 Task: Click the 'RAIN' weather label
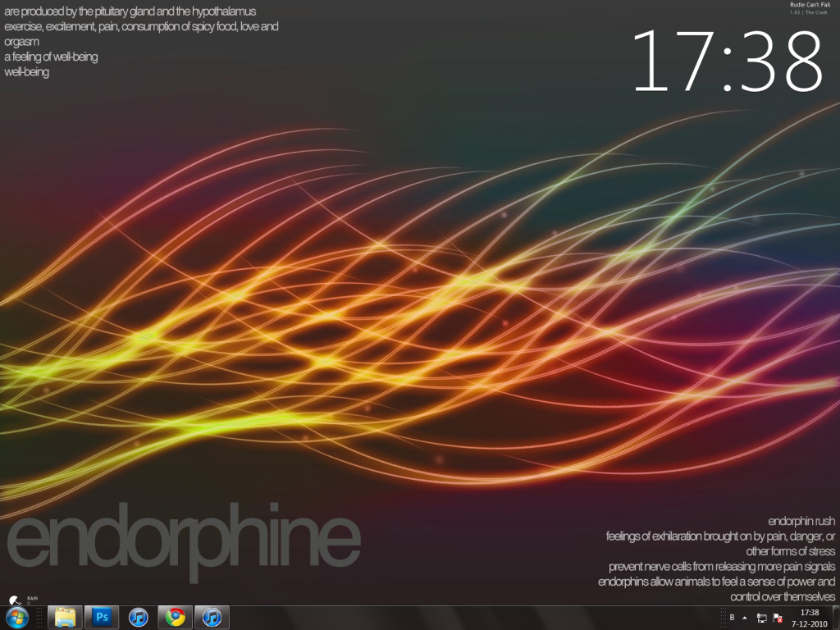32,598
